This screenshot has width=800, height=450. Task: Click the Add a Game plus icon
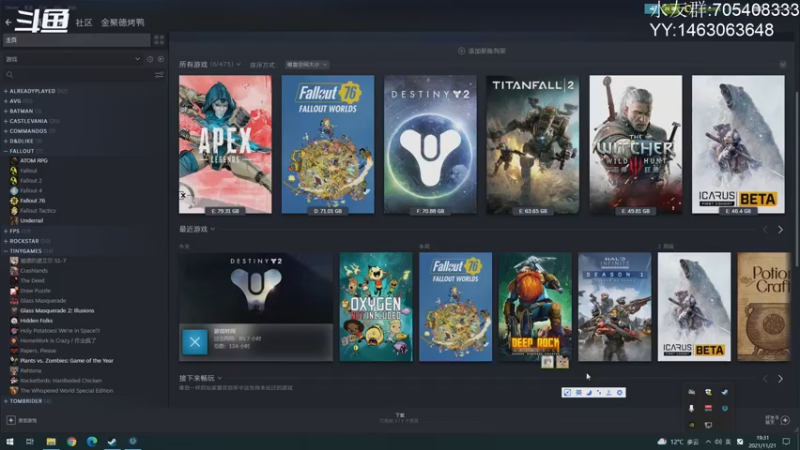(11, 420)
